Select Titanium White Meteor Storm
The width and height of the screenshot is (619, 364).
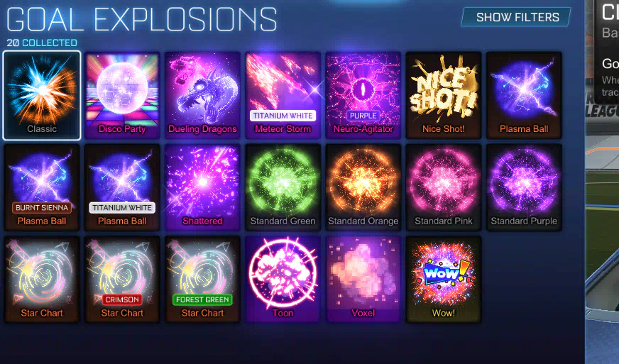pyautogui.click(x=283, y=95)
